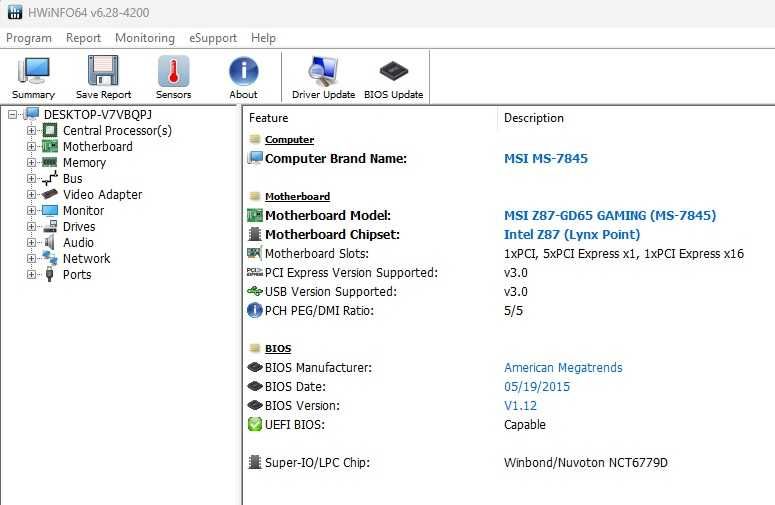
Task: Open the Report menu
Action: [83, 38]
